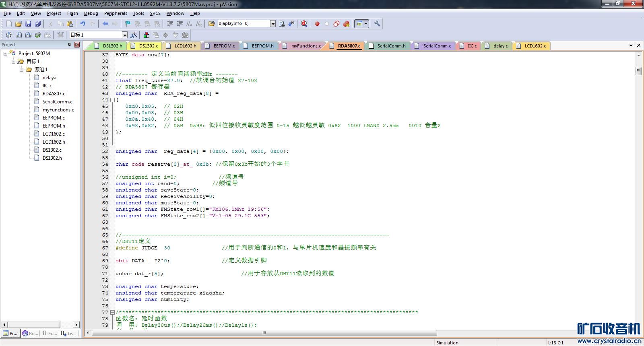Pin the Project panel with pushpin
Screen dimensions: 644x346
click(69, 45)
